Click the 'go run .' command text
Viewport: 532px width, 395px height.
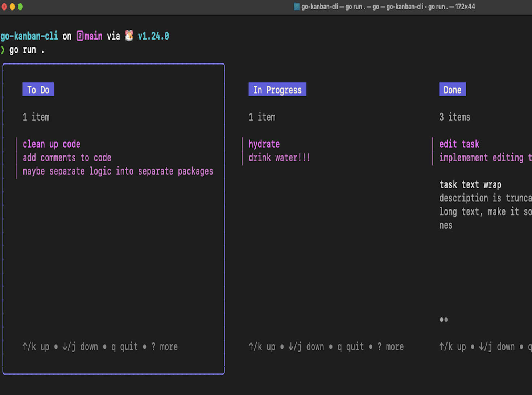[27, 50]
